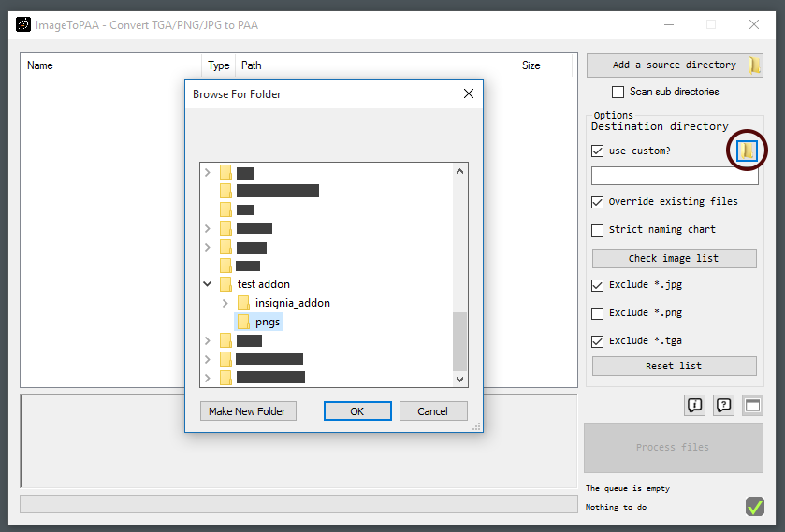
Task: Click the Make New Folder button
Action: (x=248, y=411)
